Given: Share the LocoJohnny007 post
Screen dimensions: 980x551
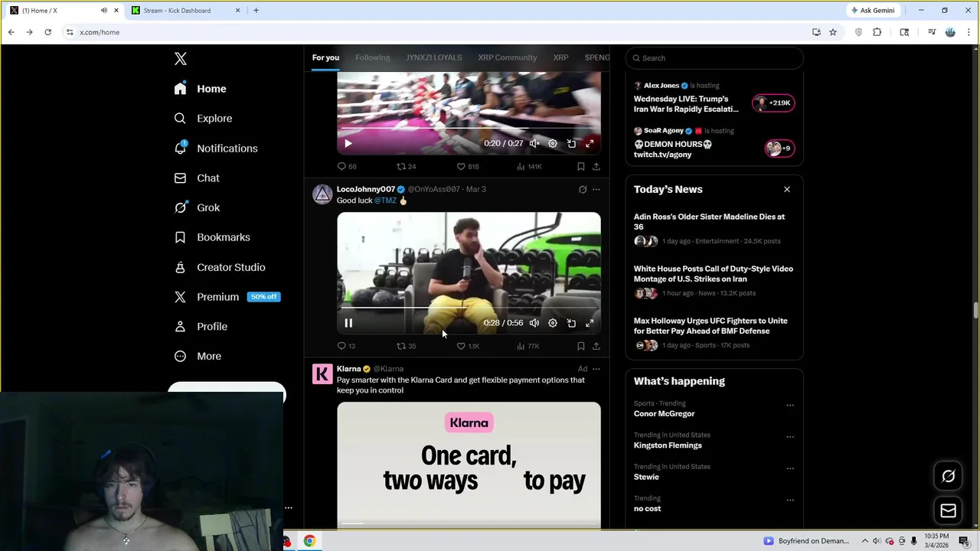Looking at the screenshot, I should [596, 346].
